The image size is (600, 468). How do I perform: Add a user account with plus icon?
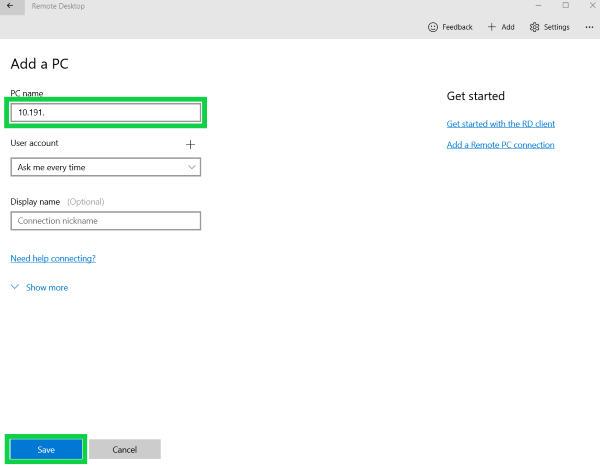tap(191, 144)
